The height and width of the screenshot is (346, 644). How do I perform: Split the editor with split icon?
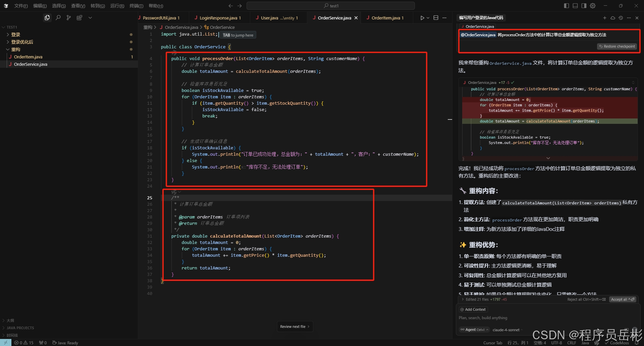point(436,17)
